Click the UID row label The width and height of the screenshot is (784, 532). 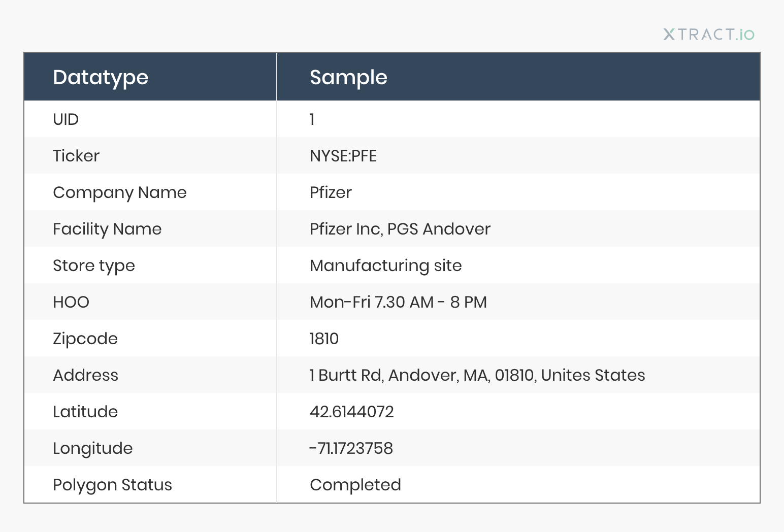(x=66, y=119)
